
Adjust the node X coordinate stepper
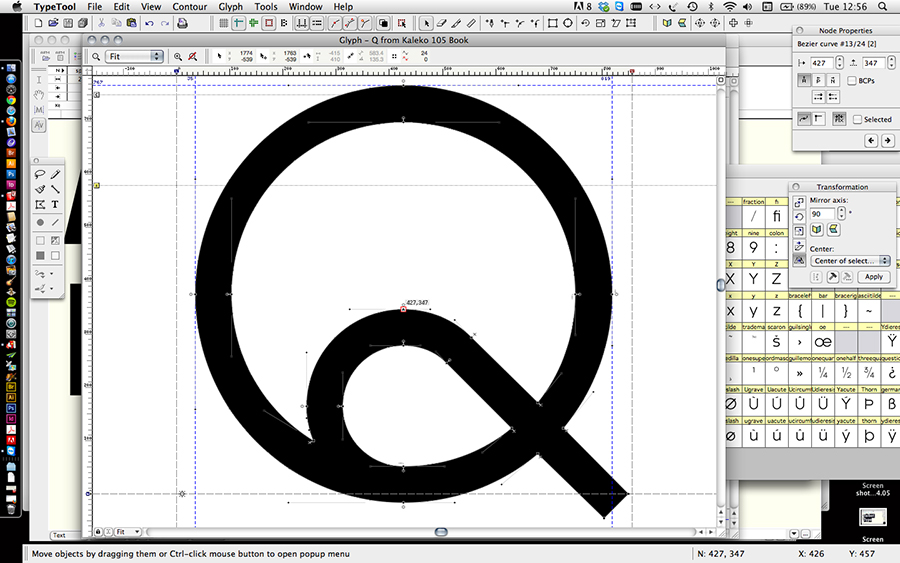tap(839, 63)
